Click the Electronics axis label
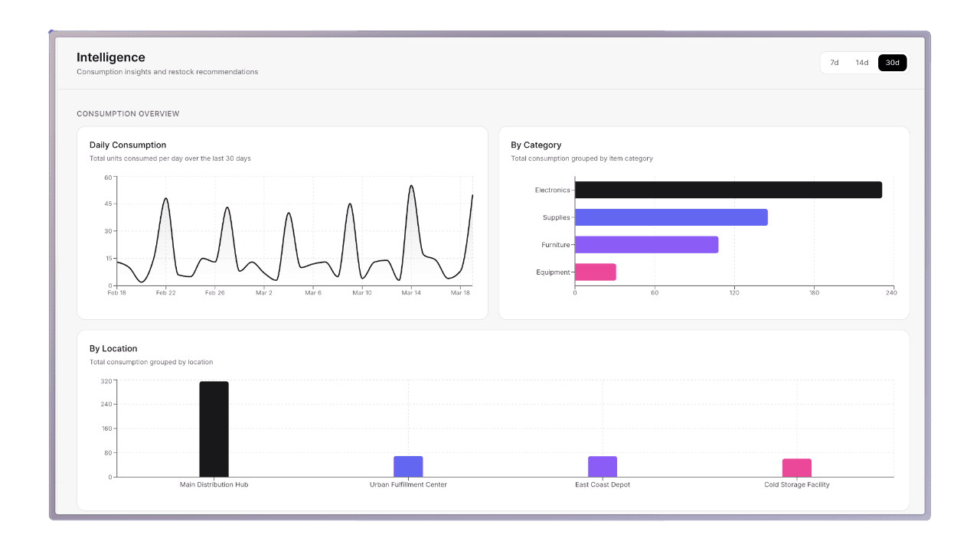This screenshot has height=551, width=980. (552, 190)
